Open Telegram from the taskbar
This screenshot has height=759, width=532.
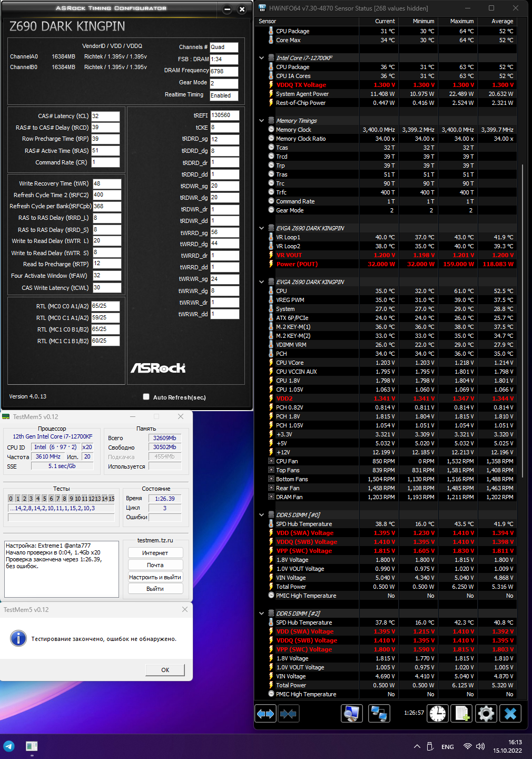9,746
